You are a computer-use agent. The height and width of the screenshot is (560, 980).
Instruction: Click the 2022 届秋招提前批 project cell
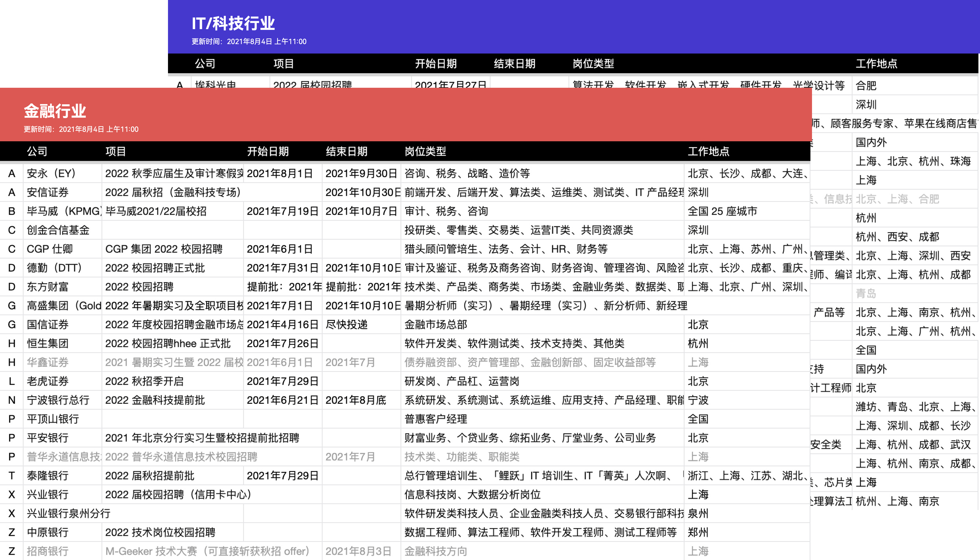(x=173, y=476)
